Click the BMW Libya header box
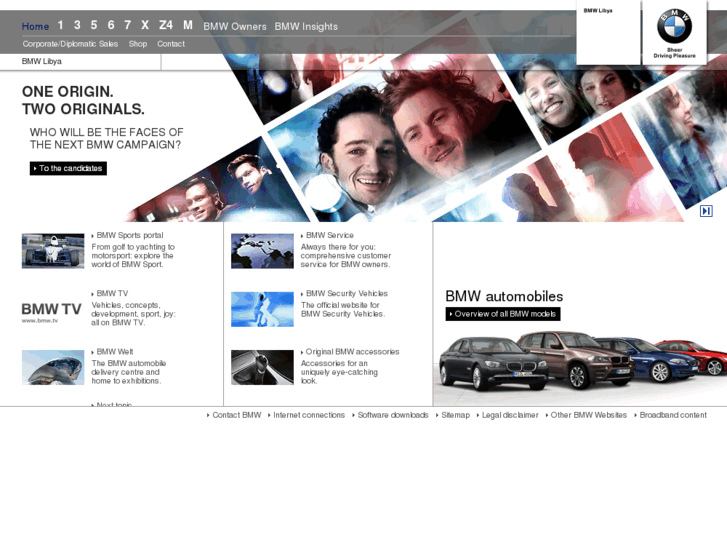 click(x=608, y=32)
